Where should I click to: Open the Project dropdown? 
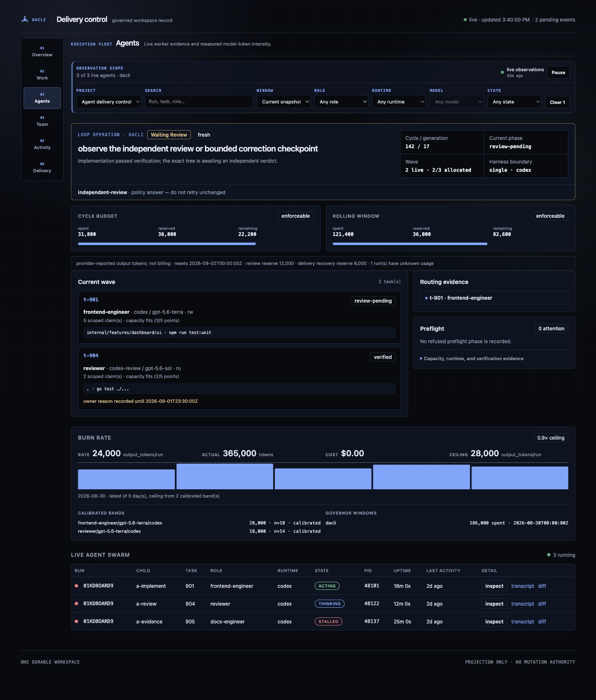pyautogui.click(x=109, y=102)
